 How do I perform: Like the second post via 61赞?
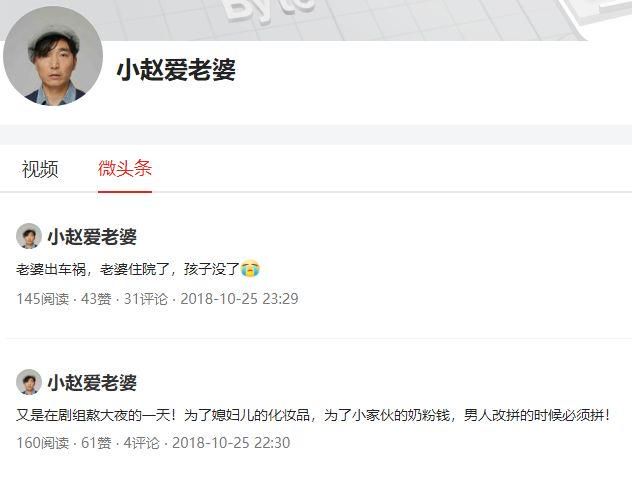(96, 443)
